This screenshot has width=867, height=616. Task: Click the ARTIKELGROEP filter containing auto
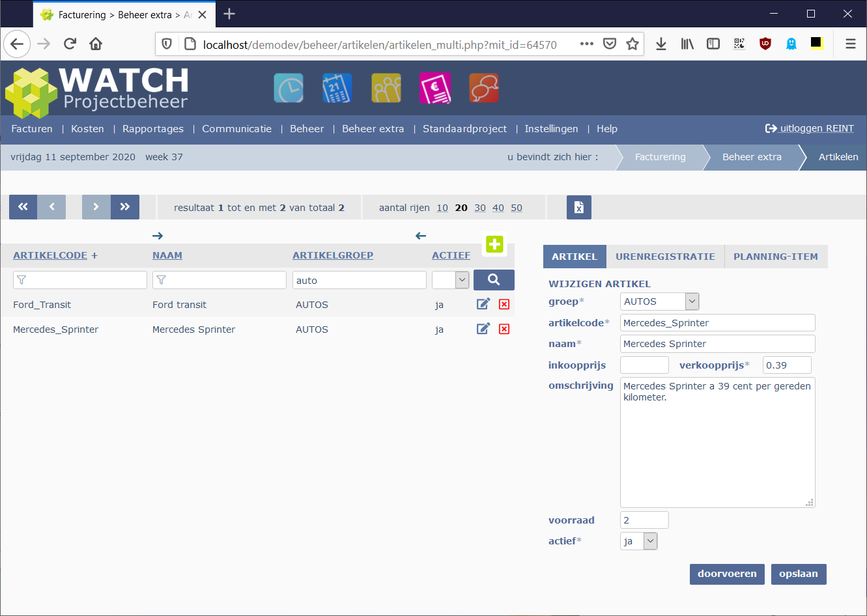(360, 280)
